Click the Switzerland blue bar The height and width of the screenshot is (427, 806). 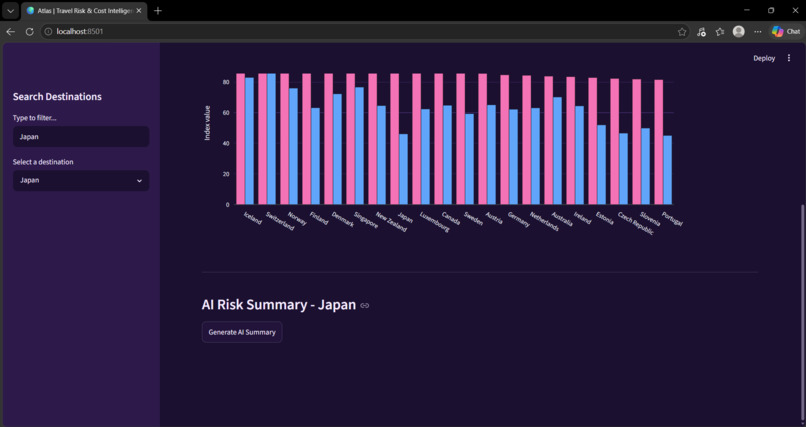pyautogui.click(x=271, y=139)
